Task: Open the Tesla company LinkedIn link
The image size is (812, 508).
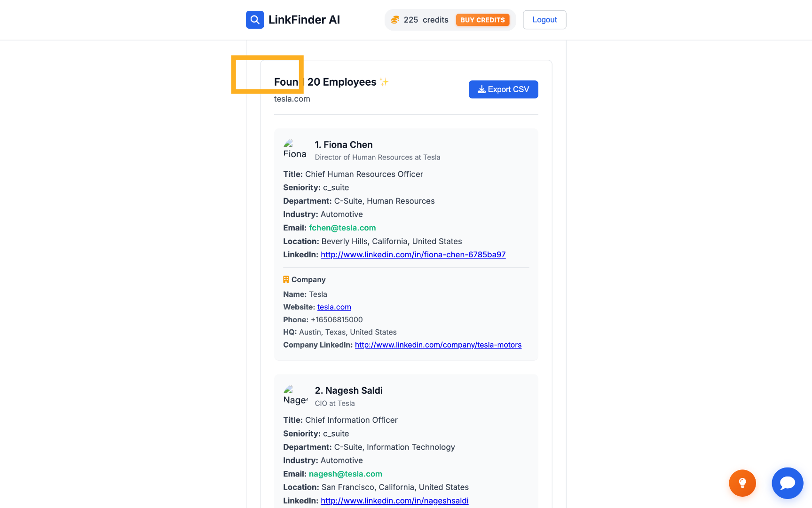Action: pos(438,345)
